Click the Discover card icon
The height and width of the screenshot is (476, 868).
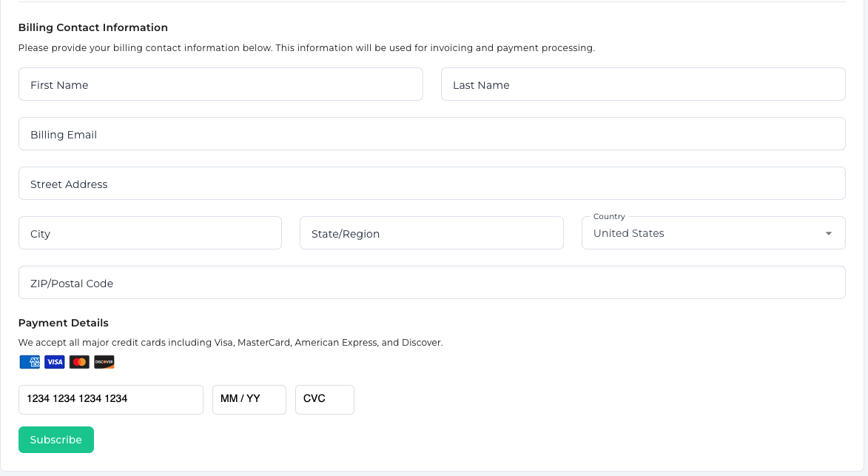104,362
